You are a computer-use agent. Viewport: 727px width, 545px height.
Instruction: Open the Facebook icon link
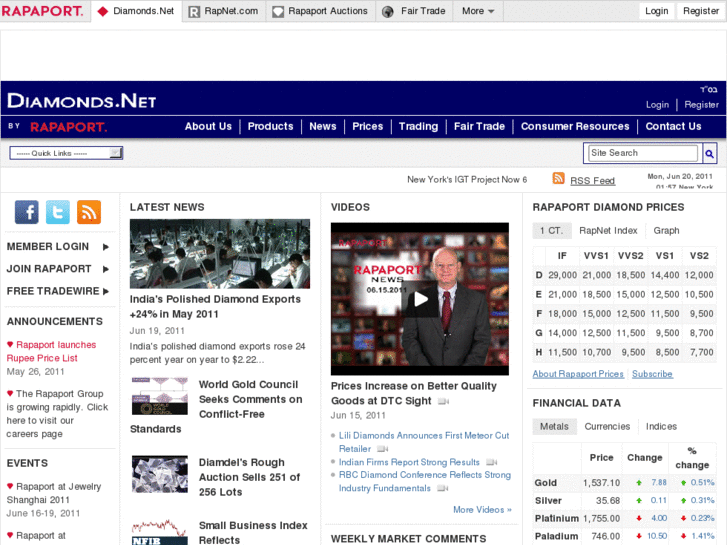(x=26, y=212)
